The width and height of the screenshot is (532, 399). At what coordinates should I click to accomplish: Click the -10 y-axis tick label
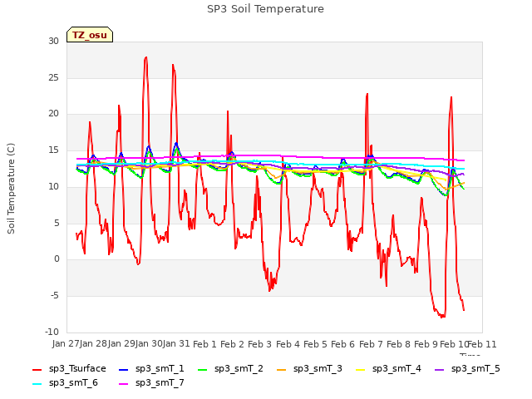tap(52, 332)
